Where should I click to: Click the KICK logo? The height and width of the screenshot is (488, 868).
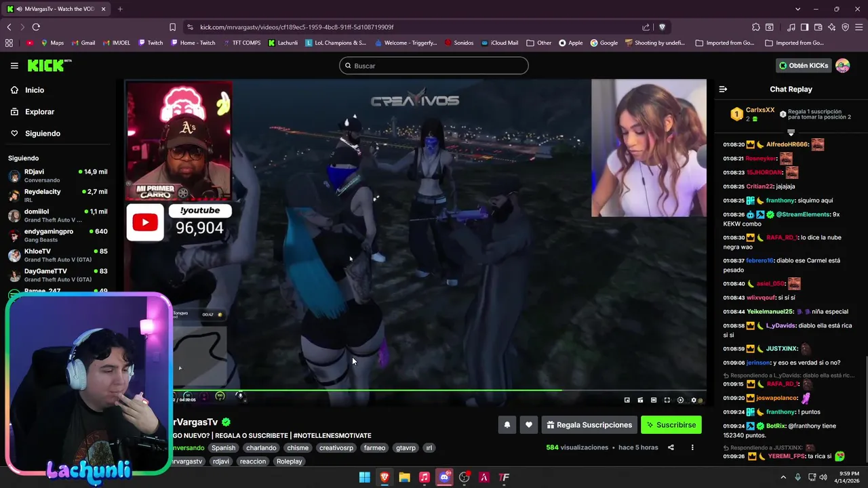click(x=49, y=65)
